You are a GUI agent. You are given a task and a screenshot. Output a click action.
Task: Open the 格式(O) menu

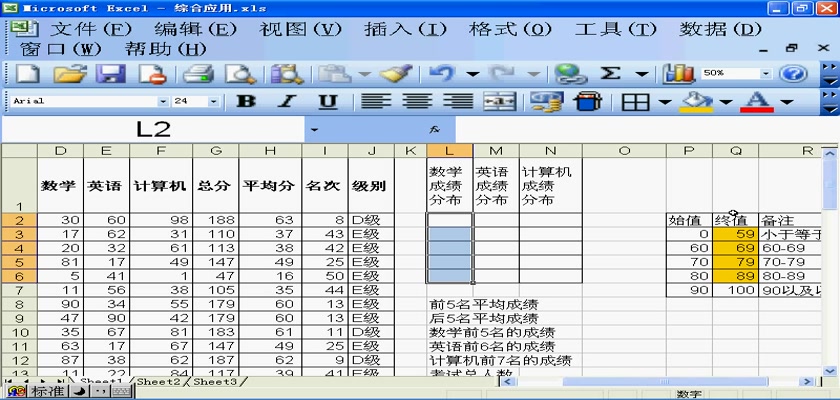click(x=506, y=28)
